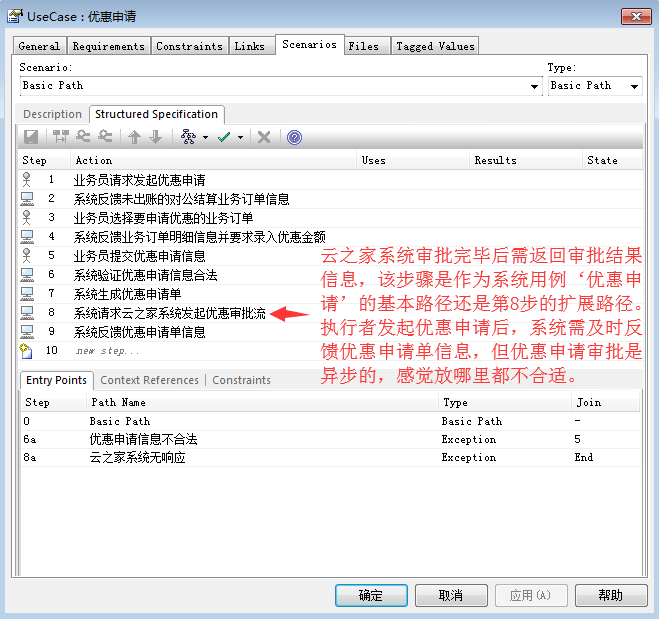This screenshot has height=619, width=659.
Task: Close the UseCase dialog window
Action: [x=636, y=16]
